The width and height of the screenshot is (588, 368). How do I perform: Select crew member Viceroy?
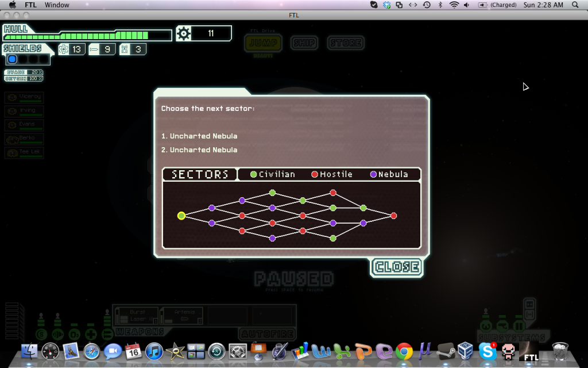(24, 97)
